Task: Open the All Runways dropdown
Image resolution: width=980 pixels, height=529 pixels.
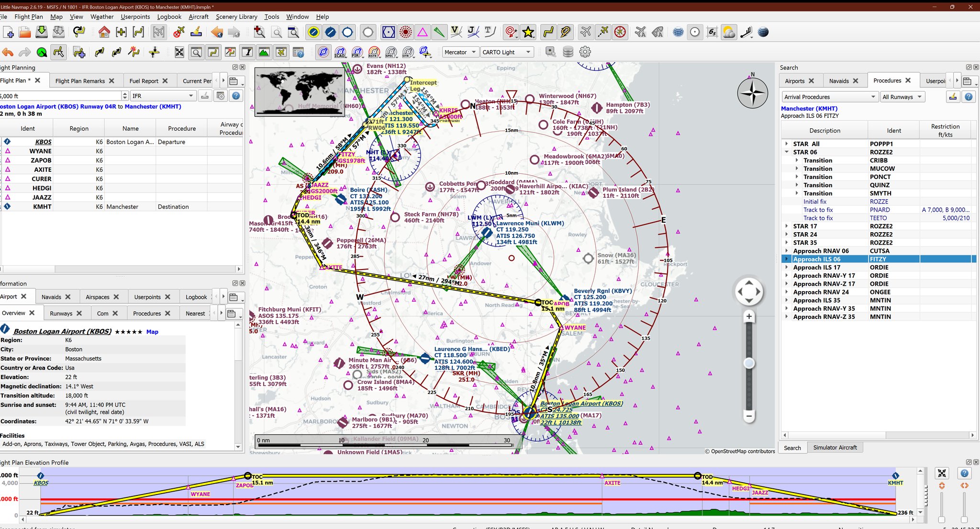Action: (x=902, y=97)
